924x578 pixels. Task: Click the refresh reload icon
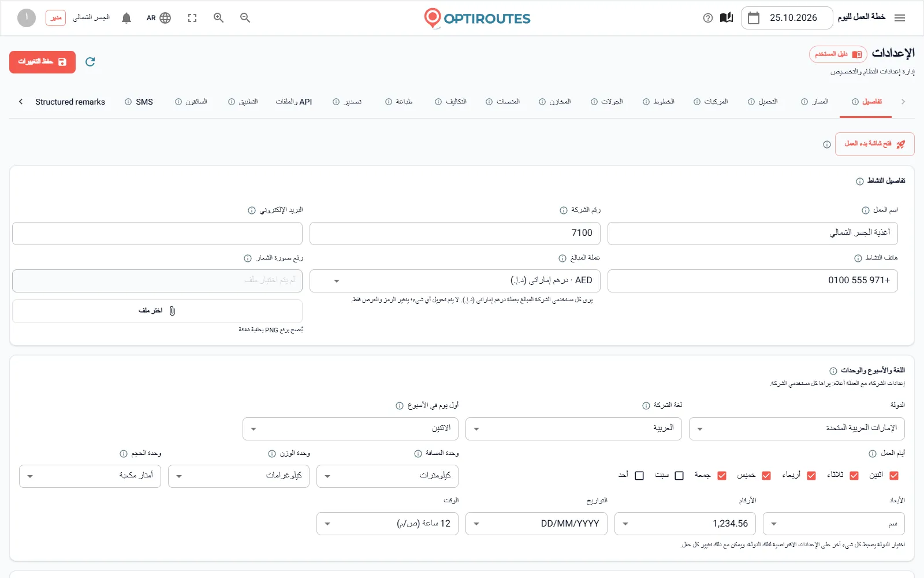tap(90, 62)
